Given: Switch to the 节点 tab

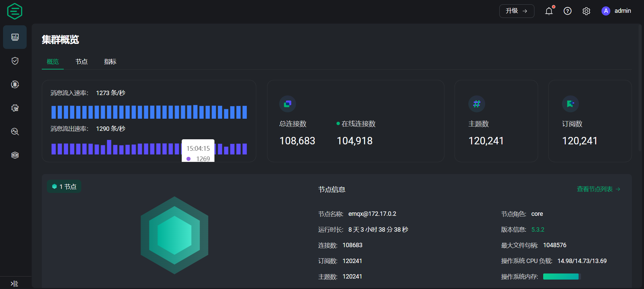Looking at the screenshot, I should coord(82,62).
